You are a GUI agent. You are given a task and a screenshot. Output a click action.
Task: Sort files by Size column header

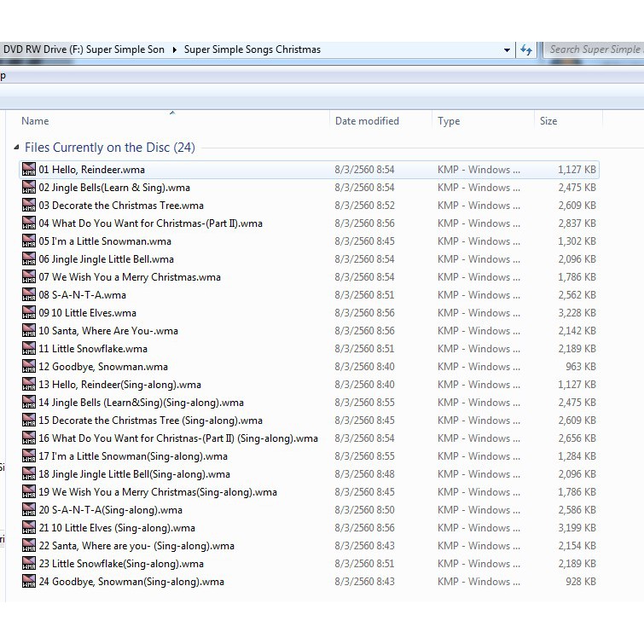pyautogui.click(x=548, y=121)
